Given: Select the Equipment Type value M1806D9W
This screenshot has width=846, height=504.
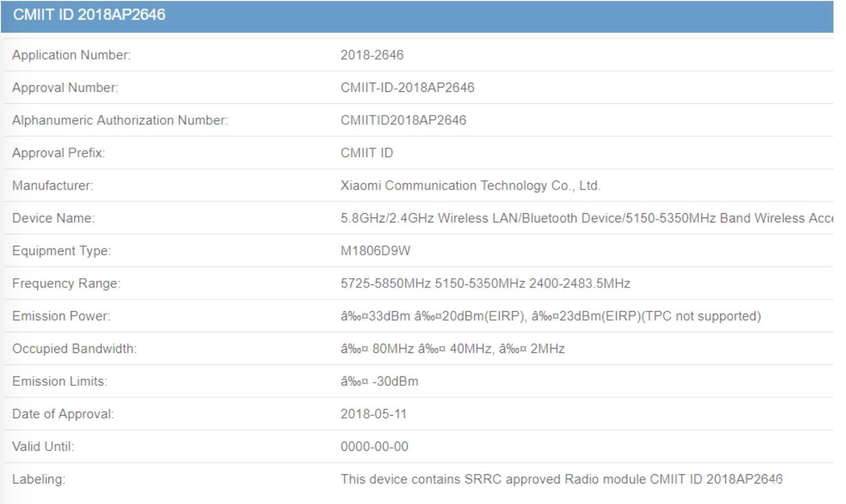Looking at the screenshot, I should tap(375, 251).
